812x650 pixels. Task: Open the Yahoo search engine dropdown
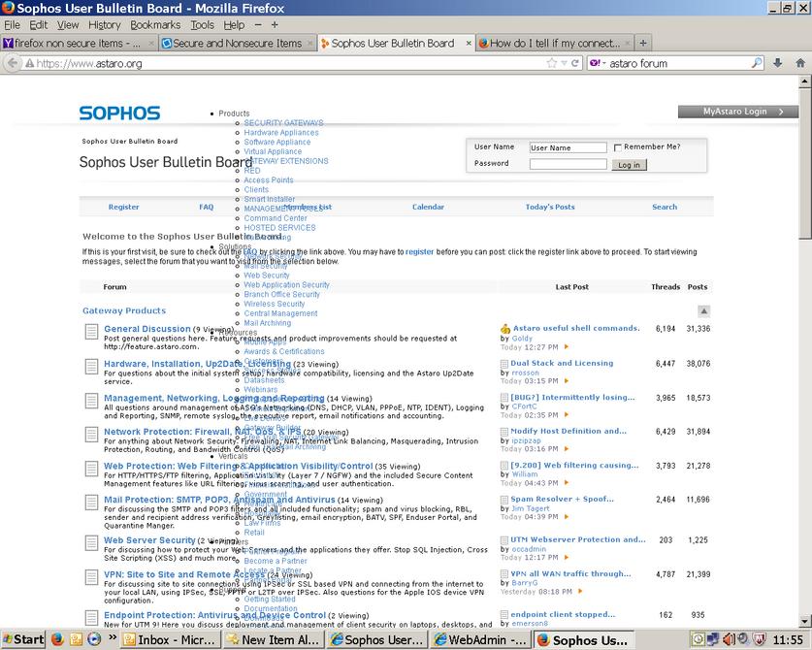pos(597,63)
